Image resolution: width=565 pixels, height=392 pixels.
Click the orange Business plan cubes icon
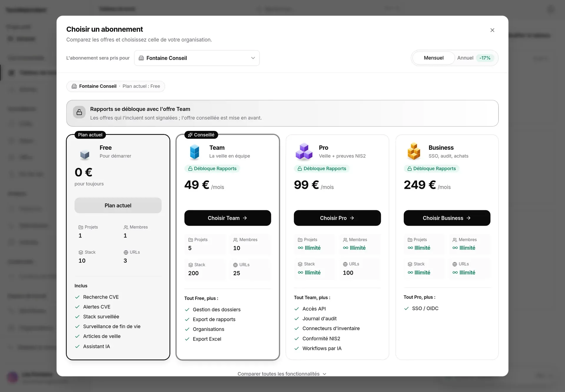pos(414,151)
